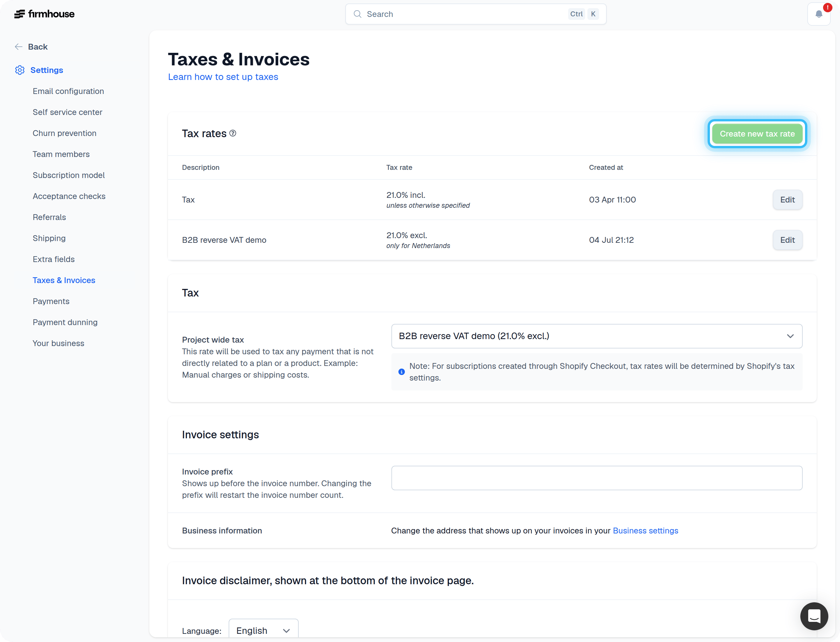This screenshot has width=840, height=642.
Task: Click the Invoice settings heading
Action: coord(220,435)
